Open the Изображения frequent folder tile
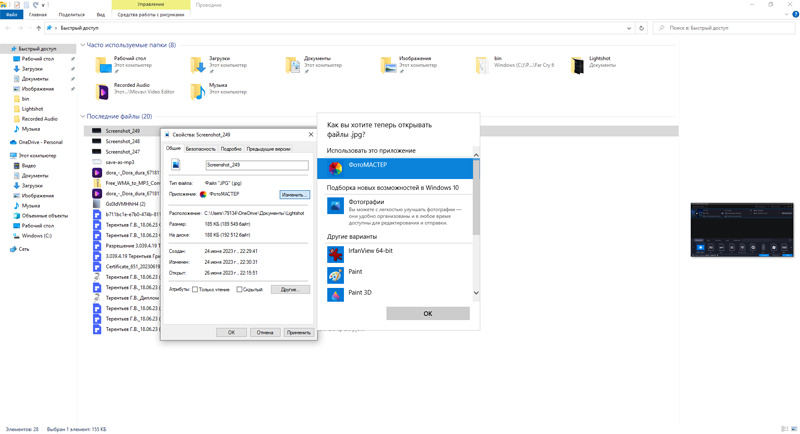 [x=409, y=64]
